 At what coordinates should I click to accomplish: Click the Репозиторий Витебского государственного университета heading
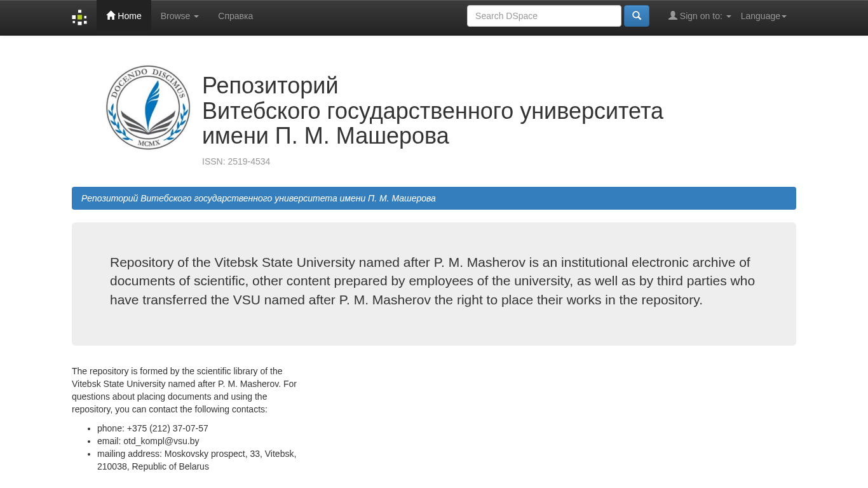coord(433,111)
